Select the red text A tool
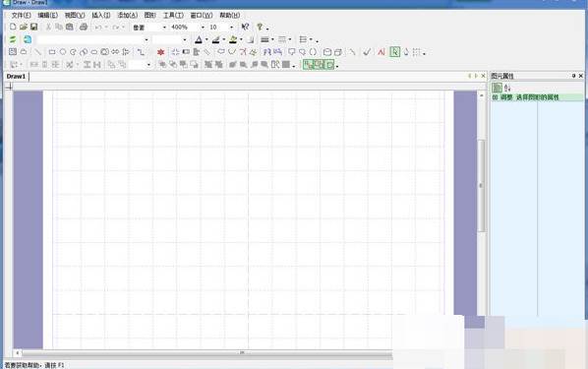Viewport: 588px width, 369px height. click(x=382, y=52)
